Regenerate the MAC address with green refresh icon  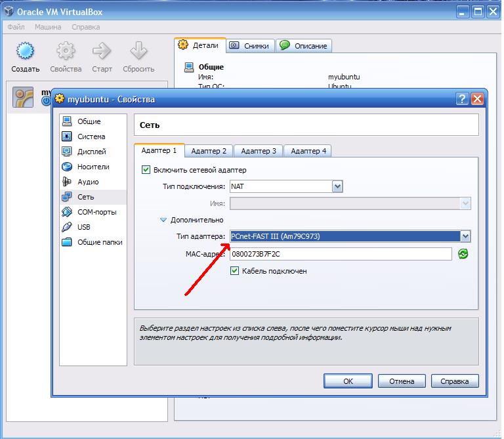(463, 254)
